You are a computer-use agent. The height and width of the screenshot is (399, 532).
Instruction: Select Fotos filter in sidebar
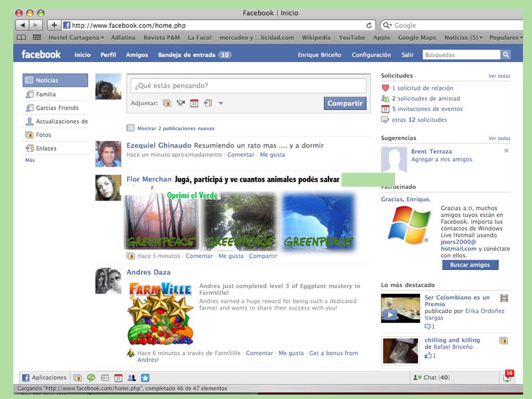click(55, 135)
